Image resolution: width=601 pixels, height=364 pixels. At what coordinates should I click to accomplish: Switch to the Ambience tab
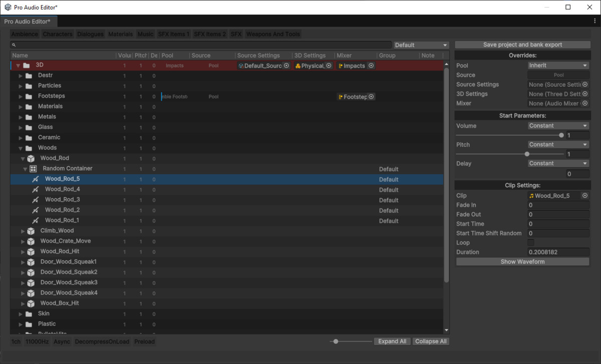pyautogui.click(x=25, y=34)
